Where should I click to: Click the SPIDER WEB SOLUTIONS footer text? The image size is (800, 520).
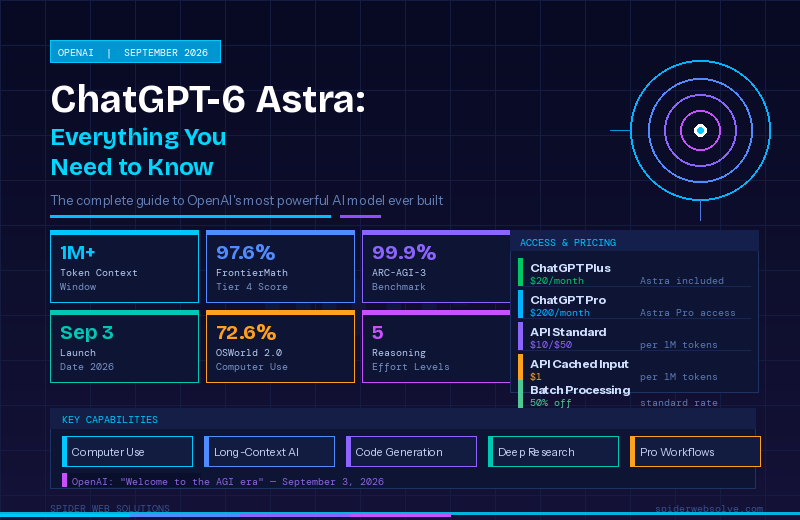[110, 508]
